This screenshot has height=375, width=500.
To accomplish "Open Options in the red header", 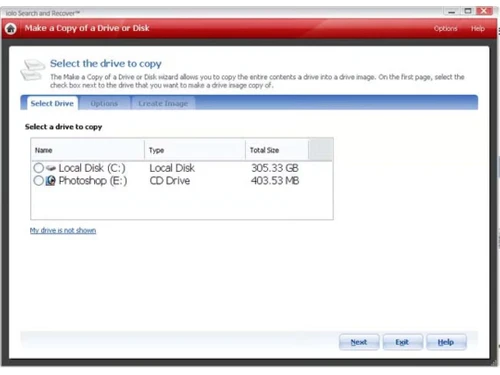I will coord(445,29).
